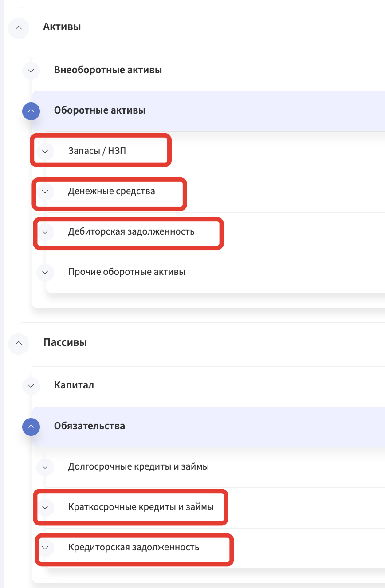Click the Капитал heading text
Screen dimensions: 385x588
coord(74,385)
